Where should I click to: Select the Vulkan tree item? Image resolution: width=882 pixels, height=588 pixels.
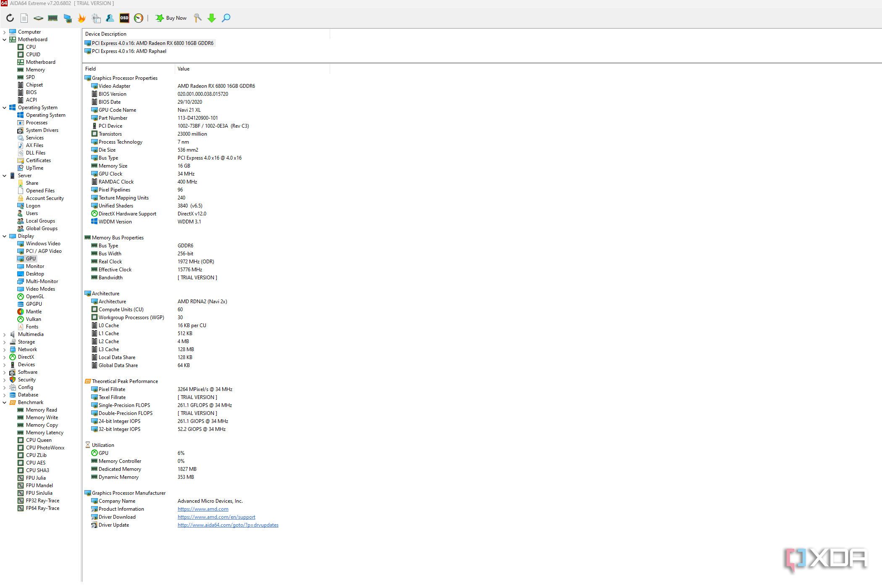pyautogui.click(x=29, y=319)
